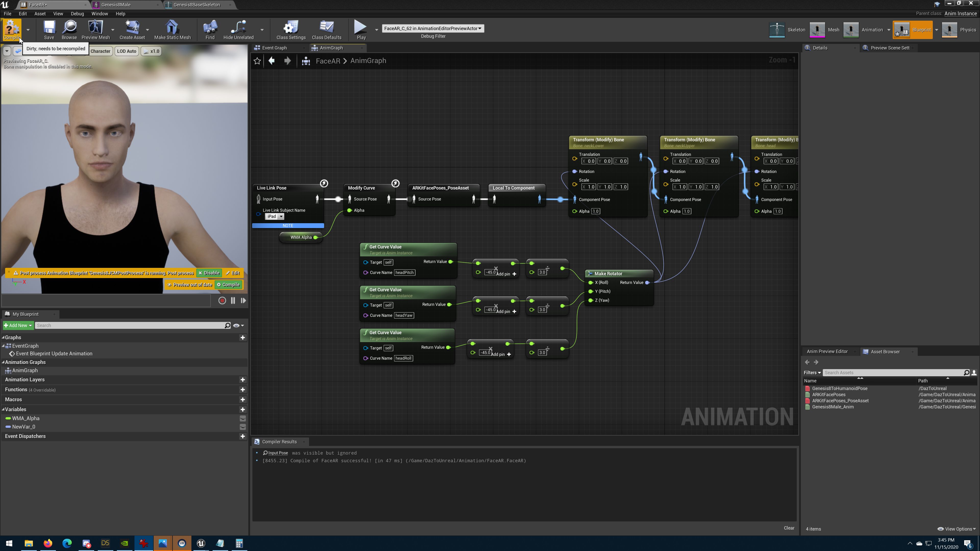Open Class Settings
The width and height of the screenshot is (980, 551).
pos(291,30)
